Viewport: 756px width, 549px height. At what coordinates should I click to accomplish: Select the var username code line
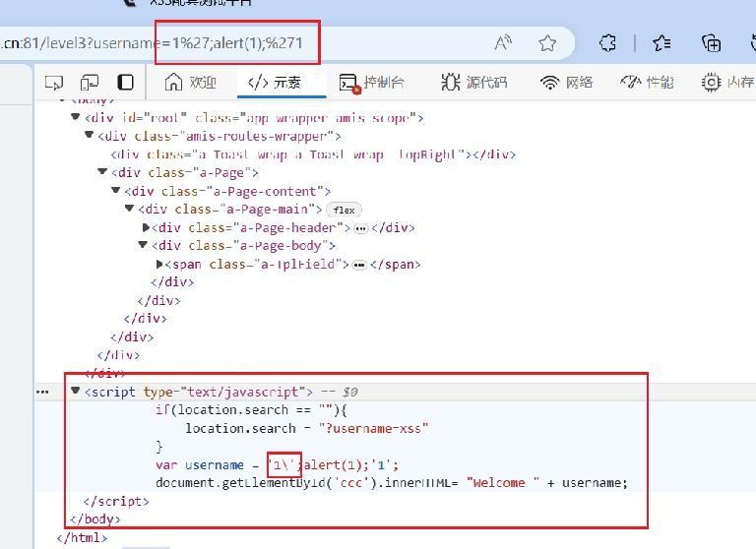pos(278,464)
